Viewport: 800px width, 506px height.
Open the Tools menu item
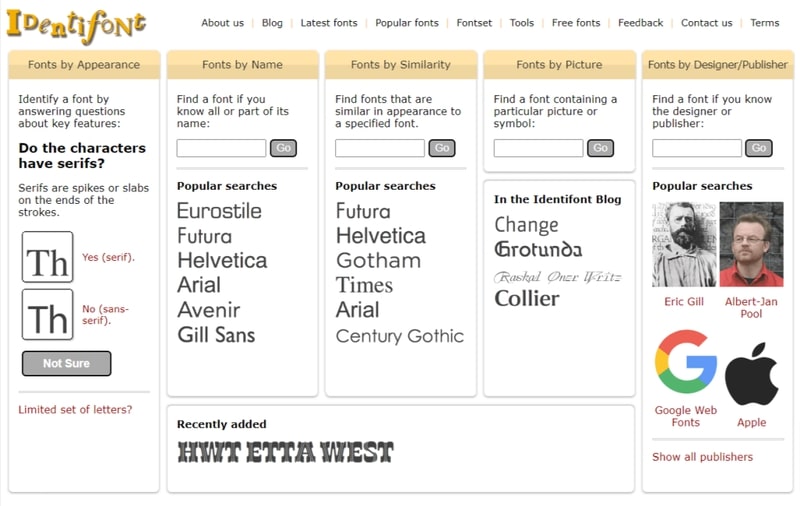tap(521, 23)
